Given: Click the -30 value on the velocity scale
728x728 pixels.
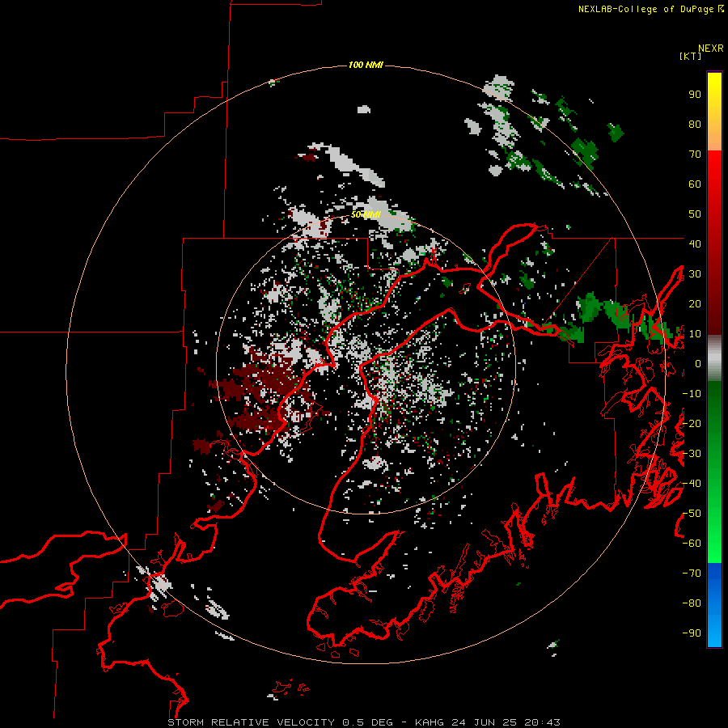Looking at the screenshot, I should tap(692, 454).
